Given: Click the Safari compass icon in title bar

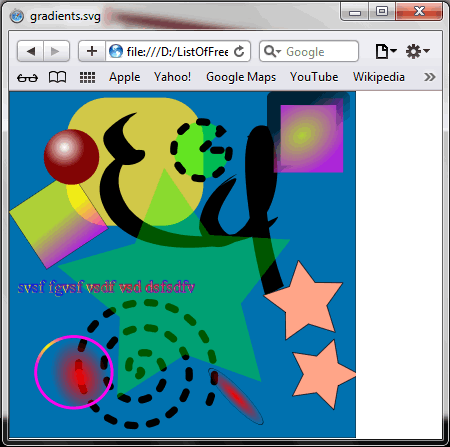Looking at the screenshot, I should coord(16,16).
